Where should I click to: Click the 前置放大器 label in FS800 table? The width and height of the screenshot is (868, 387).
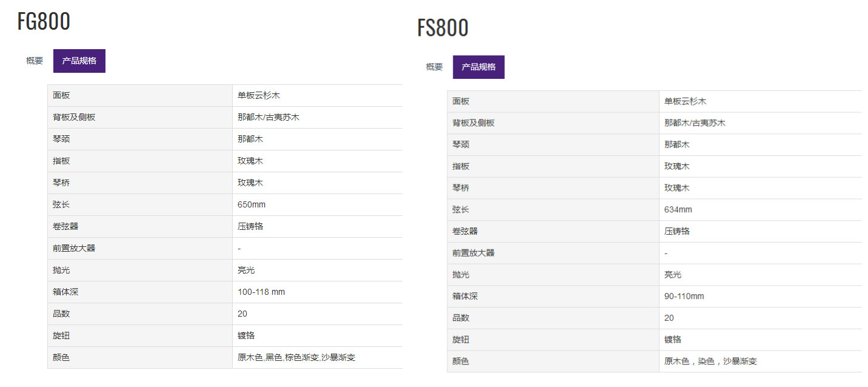point(473,253)
